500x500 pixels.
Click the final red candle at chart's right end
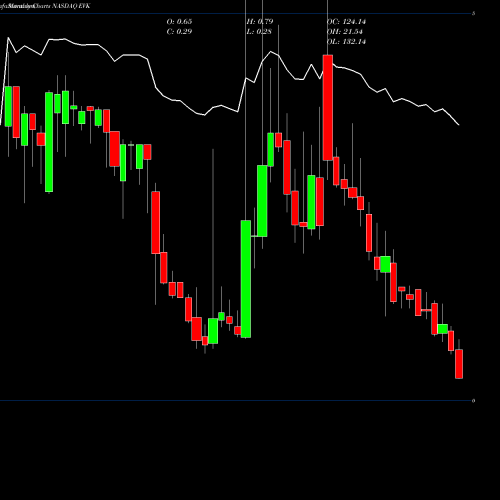(459, 364)
